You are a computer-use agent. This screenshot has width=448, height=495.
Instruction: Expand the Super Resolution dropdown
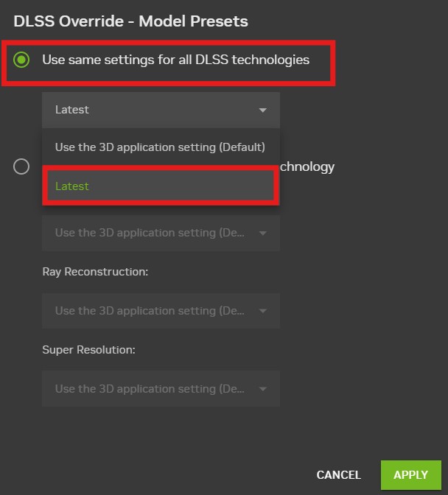click(x=150, y=389)
